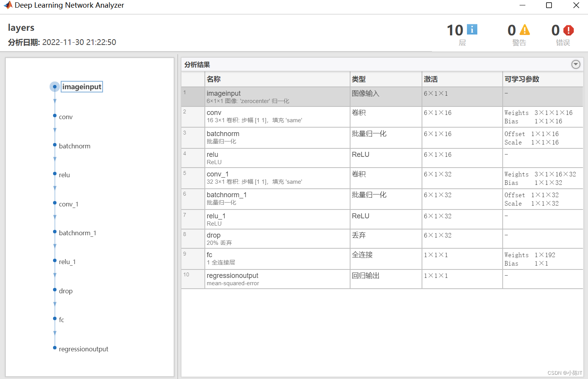
Task: Click the blue info icon beside 10 layers
Action: (x=472, y=29)
